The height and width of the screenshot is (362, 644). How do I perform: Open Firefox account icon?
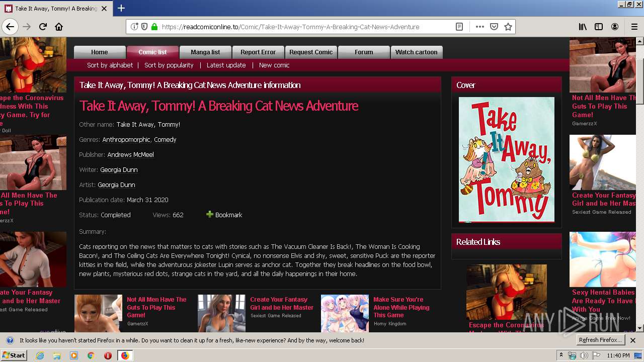[615, 27]
